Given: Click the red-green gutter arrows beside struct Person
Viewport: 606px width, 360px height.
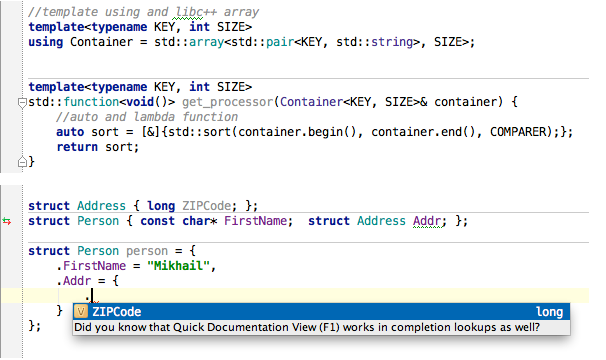Looking at the screenshot, I should (x=7, y=221).
